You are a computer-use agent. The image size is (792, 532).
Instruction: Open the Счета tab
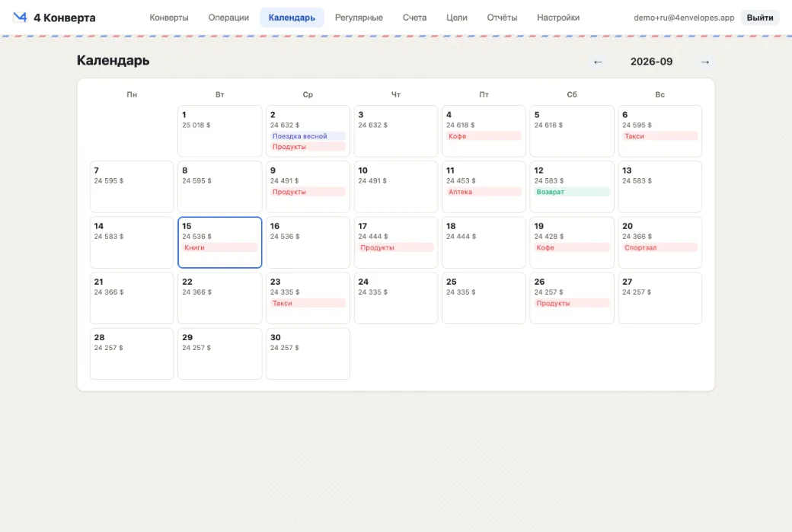pos(414,18)
